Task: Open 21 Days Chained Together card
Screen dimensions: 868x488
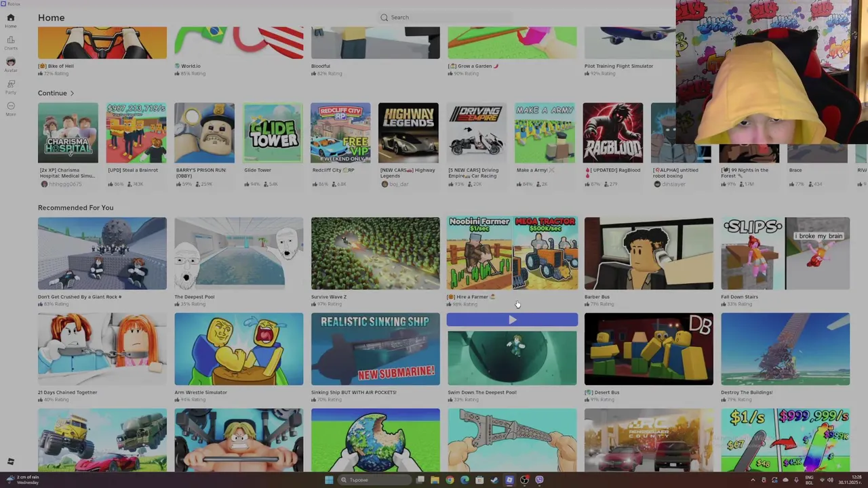Action: 102,349
